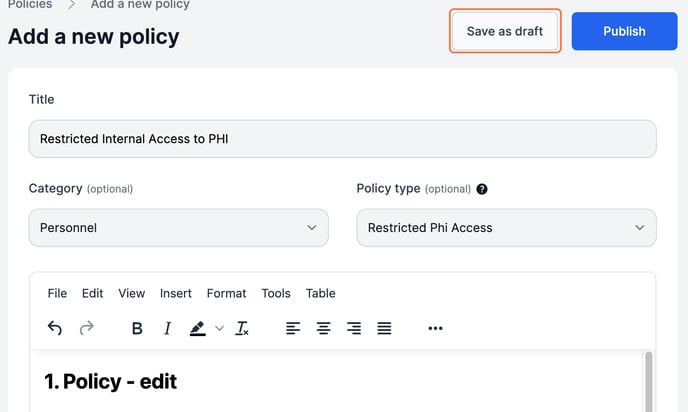Expand the Category dropdown showing Personnel
Image resolution: width=688 pixels, height=412 pixels.
[179, 228]
